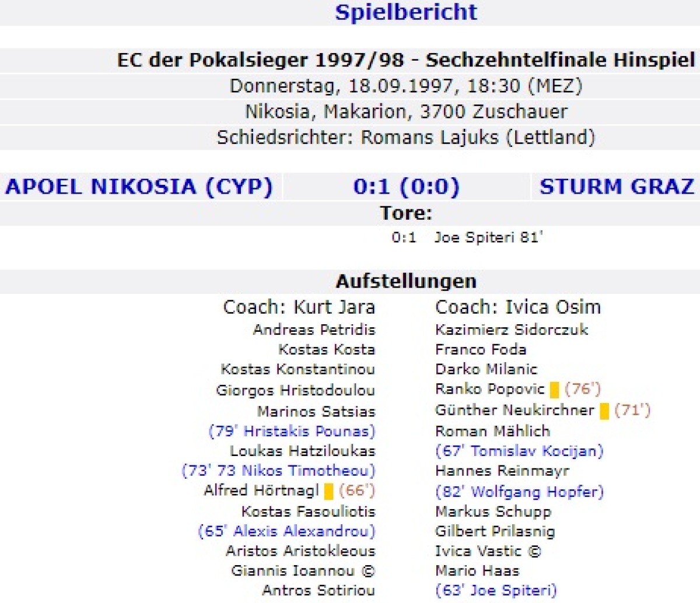Click substitute Joe Spiteri in lineup

tap(496, 590)
